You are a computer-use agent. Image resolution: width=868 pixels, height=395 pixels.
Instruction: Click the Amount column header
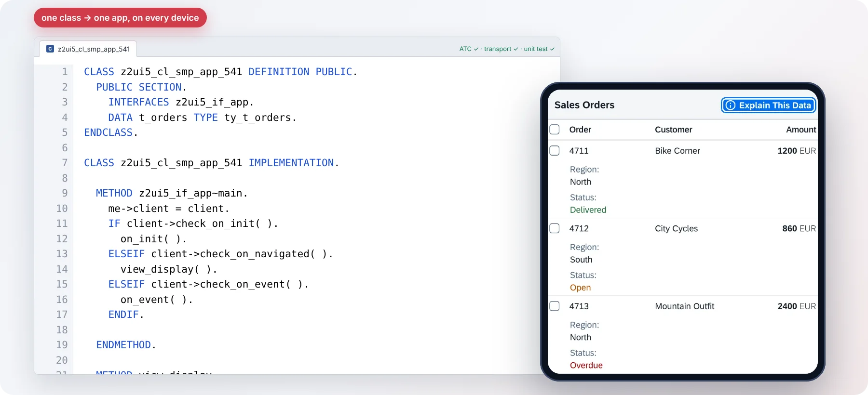801,130
